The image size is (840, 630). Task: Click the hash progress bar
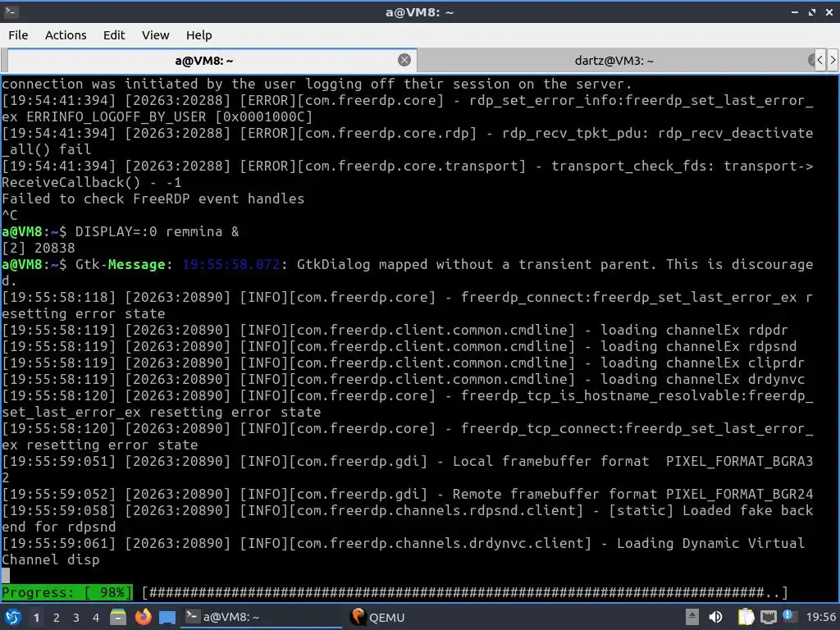click(465, 592)
